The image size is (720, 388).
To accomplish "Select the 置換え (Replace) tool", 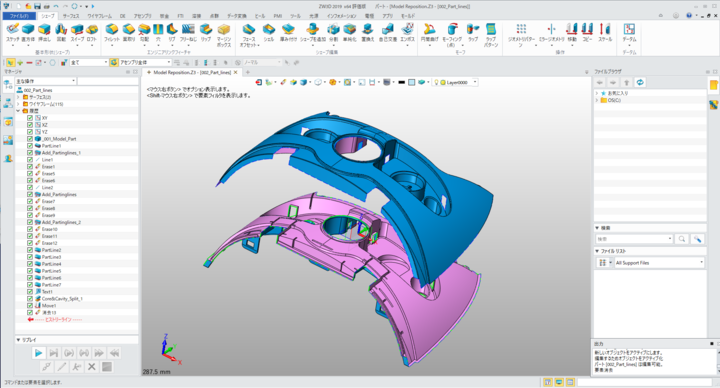I will tap(367, 33).
